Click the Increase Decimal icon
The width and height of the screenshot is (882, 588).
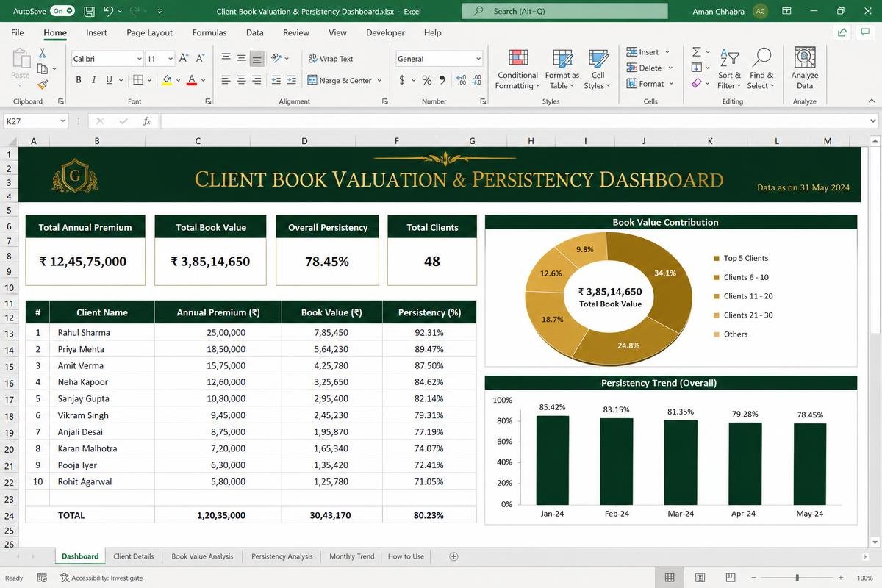pos(461,80)
